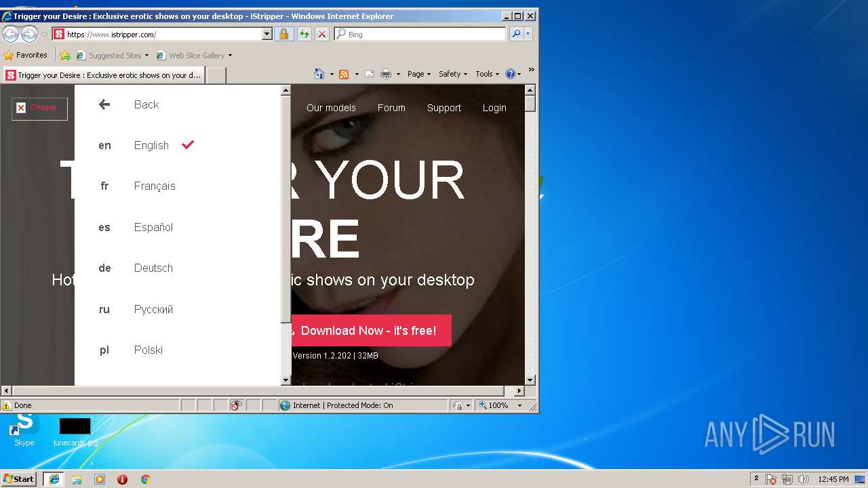868x488 pixels.
Task: Select the Trigger your Desire tab
Action: point(104,75)
